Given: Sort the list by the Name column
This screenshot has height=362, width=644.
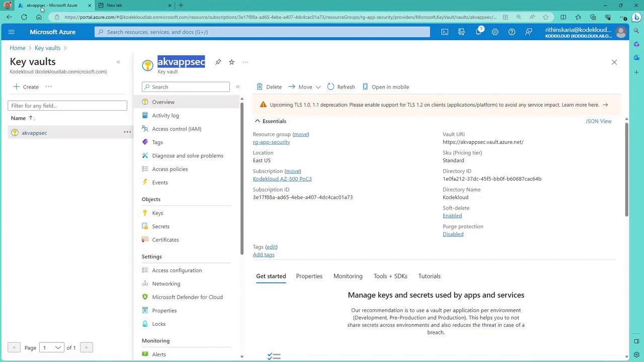Looking at the screenshot, I should pyautogui.click(x=23, y=118).
